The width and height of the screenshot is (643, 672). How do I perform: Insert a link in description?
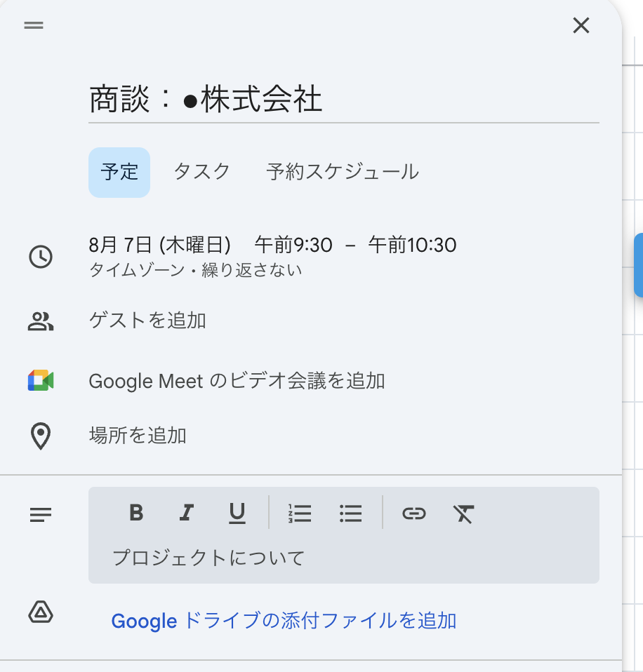(414, 513)
